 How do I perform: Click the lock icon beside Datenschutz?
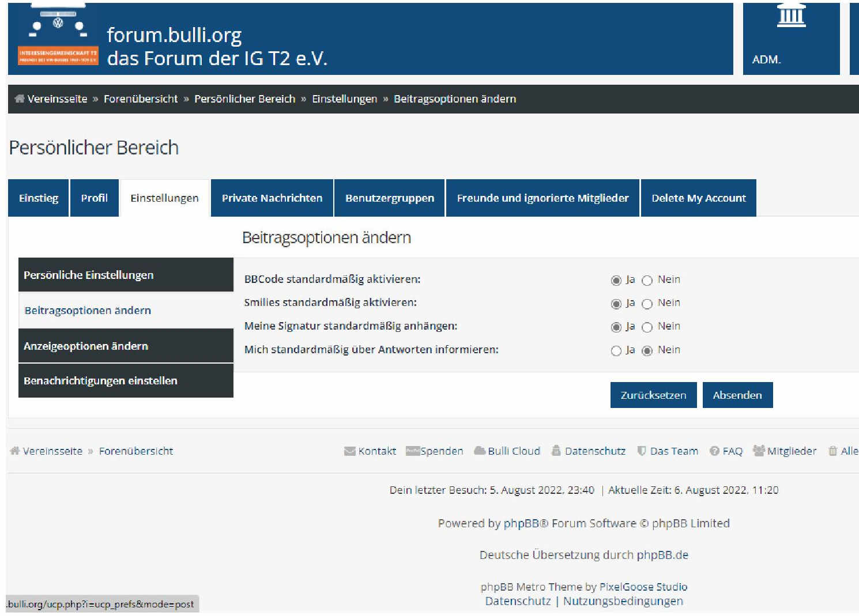tap(556, 451)
